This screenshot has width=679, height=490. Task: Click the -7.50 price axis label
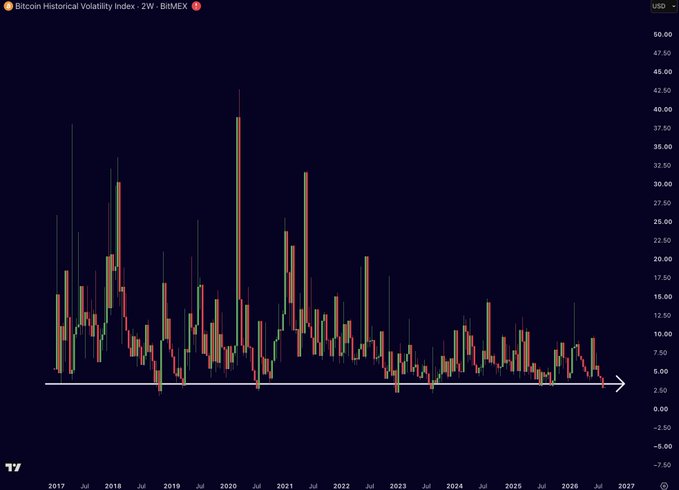(x=663, y=465)
